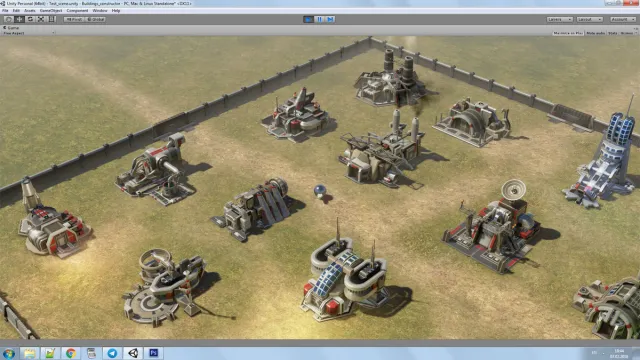The height and width of the screenshot is (360, 640).
Task: Pause the running game
Action: click(x=320, y=19)
